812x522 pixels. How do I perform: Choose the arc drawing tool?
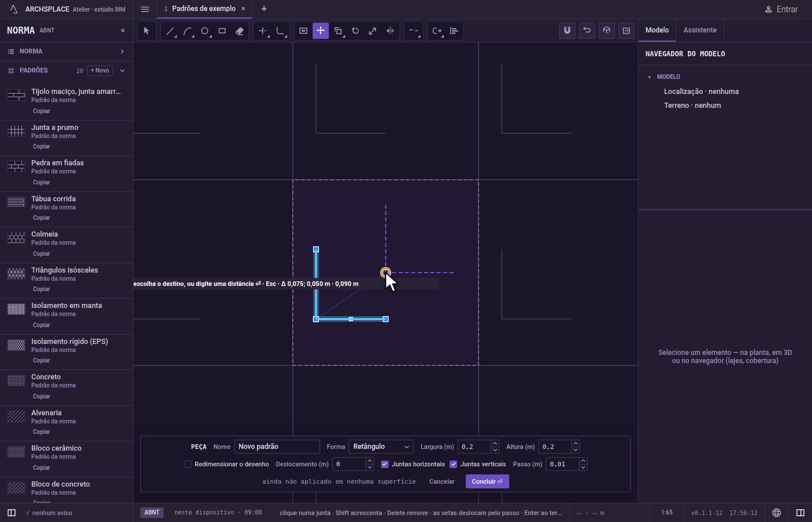tap(187, 31)
